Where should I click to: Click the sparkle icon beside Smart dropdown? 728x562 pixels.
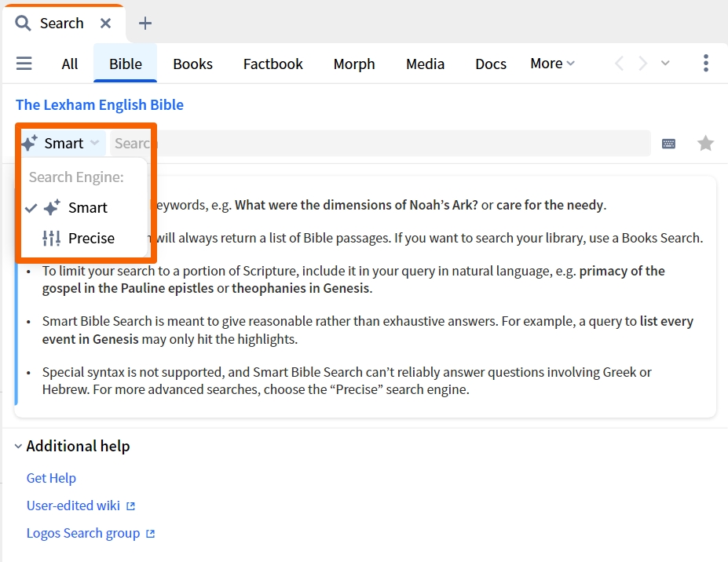(29, 143)
